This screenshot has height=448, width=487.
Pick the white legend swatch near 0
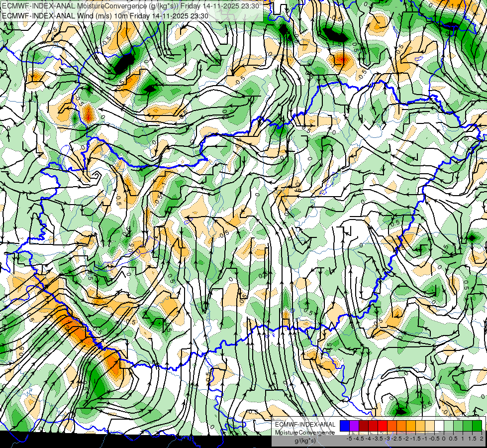pos(439,426)
